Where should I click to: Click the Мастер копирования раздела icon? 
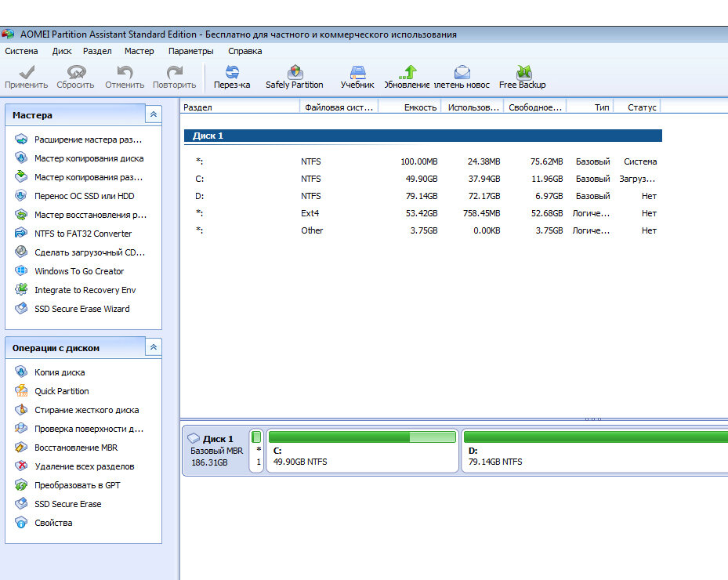tap(21, 176)
